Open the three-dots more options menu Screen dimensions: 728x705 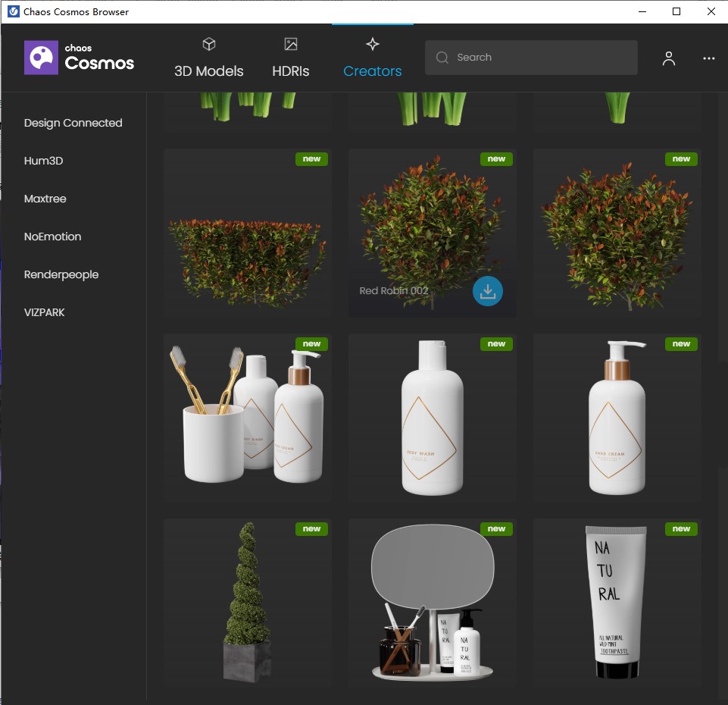pos(708,58)
